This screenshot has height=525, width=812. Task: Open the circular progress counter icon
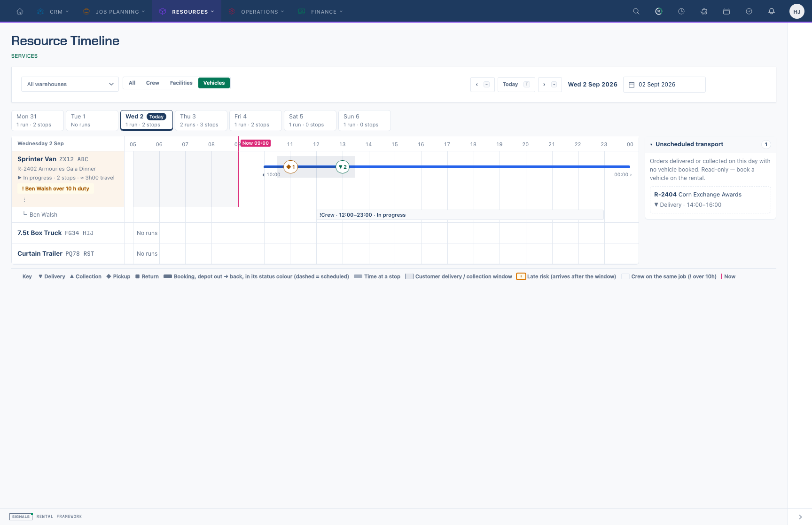click(659, 11)
